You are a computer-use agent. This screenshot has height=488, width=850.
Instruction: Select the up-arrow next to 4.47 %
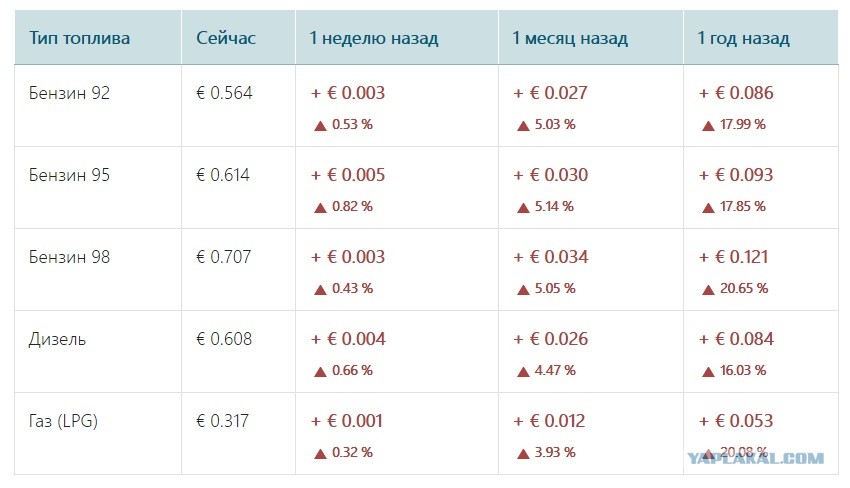point(523,371)
